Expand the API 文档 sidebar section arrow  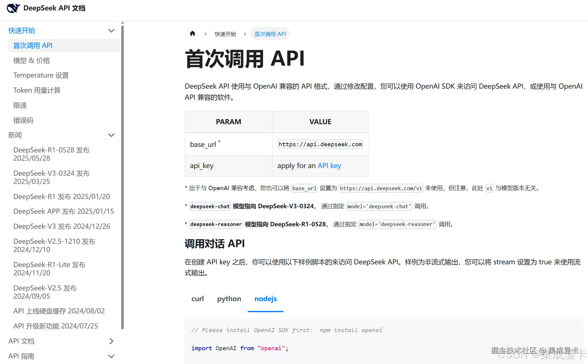[x=111, y=341]
